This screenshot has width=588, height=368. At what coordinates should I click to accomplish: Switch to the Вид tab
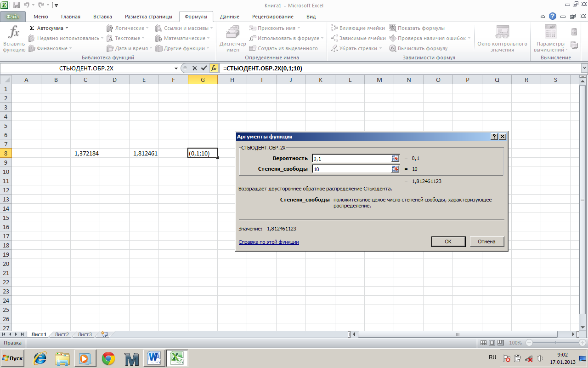click(311, 17)
